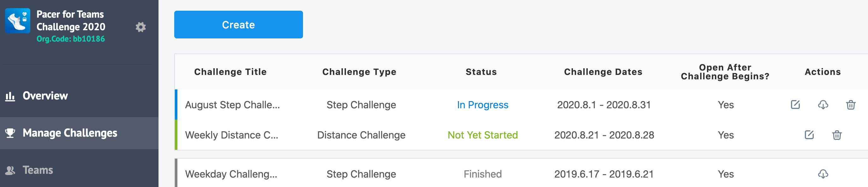
Task: Click the In Progress status
Action: point(483,105)
